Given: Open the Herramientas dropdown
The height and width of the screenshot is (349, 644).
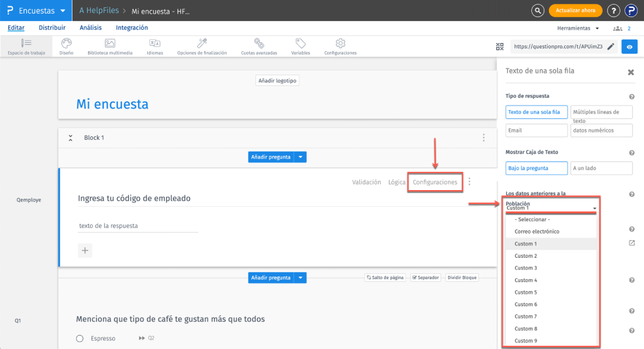Looking at the screenshot, I should [x=578, y=28].
